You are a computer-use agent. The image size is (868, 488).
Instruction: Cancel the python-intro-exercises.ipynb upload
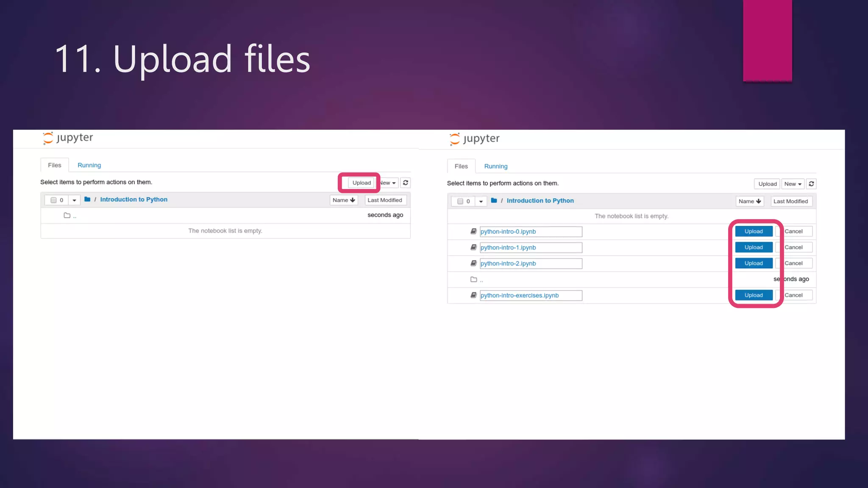pyautogui.click(x=793, y=295)
